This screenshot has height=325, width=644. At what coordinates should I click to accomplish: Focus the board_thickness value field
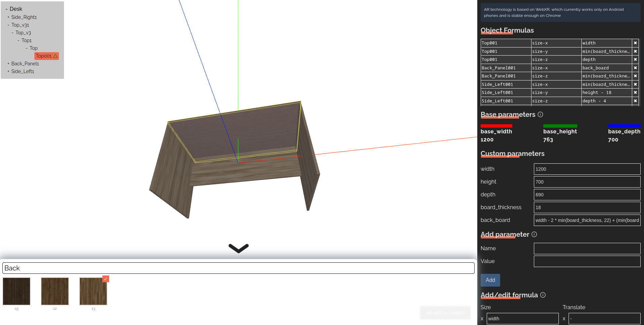tap(587, 207)
